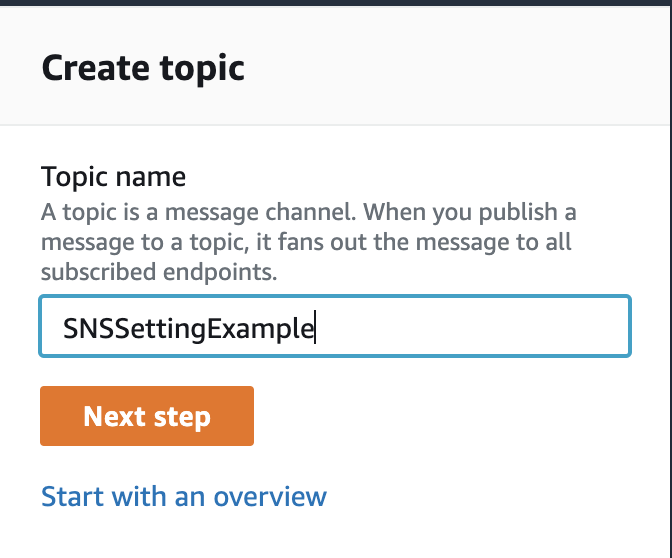Open the Start with an overview link

(184, 496)
